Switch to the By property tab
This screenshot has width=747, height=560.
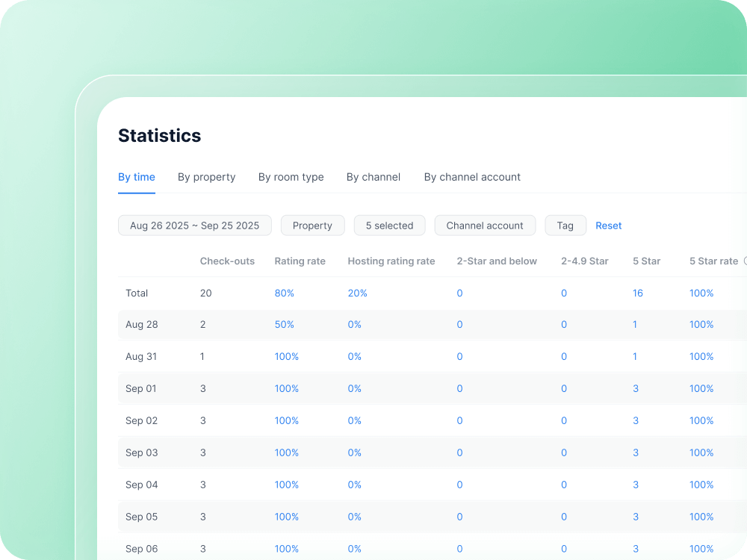pyautogui.click(x=206, y=177)
